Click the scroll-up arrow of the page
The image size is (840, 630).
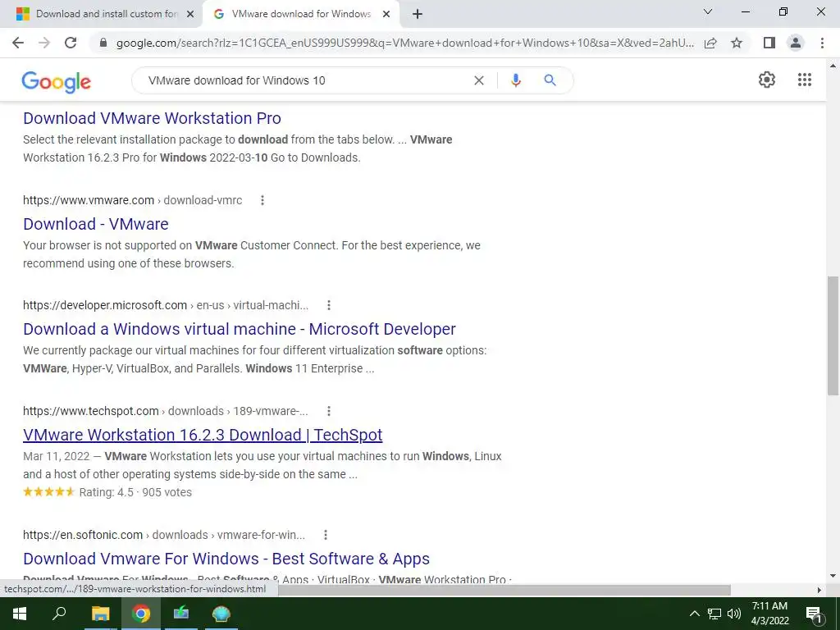point(833,66)
